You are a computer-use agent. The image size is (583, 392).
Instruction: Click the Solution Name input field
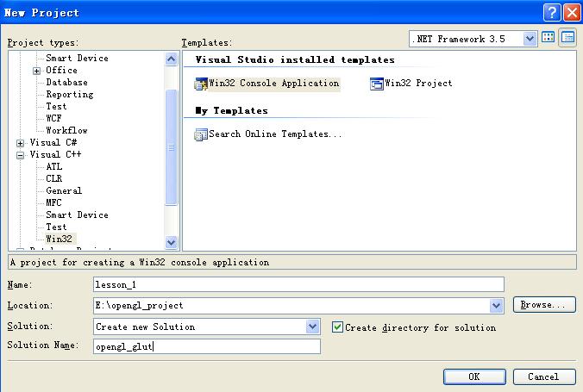point(207,346)
